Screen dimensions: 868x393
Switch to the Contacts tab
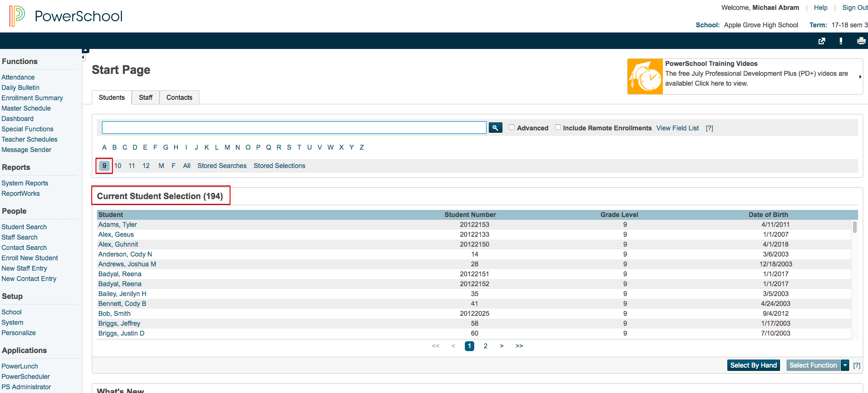(179, 97)
